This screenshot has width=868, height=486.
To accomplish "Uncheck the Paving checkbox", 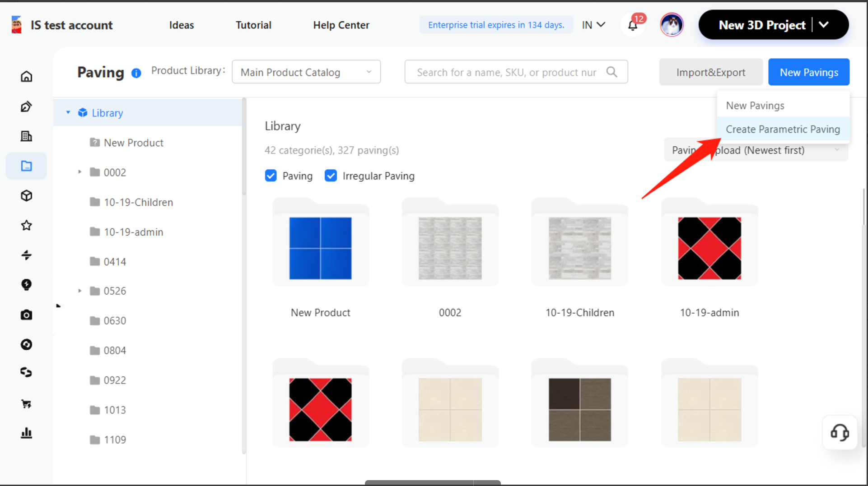I will click(x=271, y=176).
